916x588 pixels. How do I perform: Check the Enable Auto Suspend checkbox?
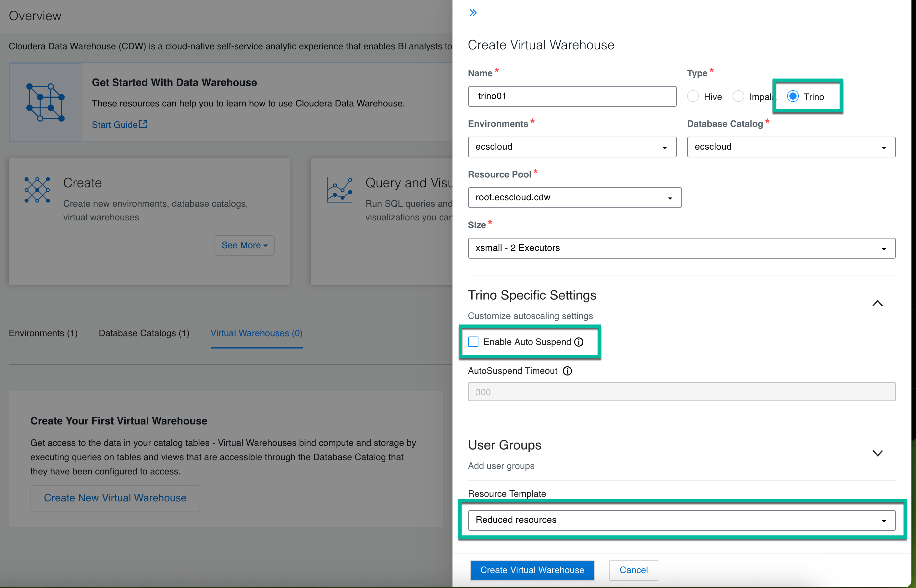click(x=473, y=342)
